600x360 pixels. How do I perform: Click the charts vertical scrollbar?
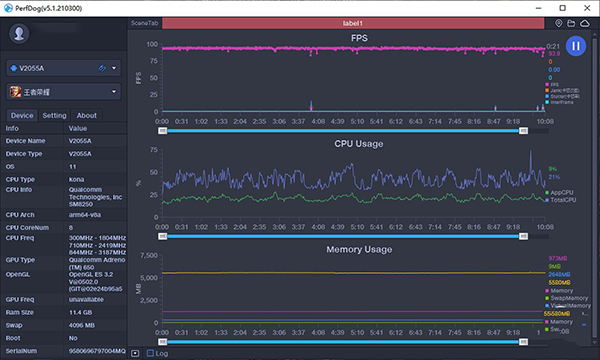tap(595, 187)
